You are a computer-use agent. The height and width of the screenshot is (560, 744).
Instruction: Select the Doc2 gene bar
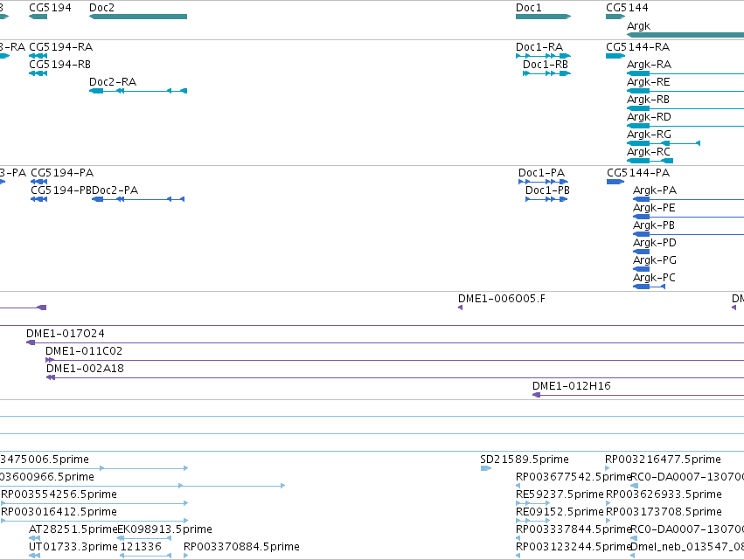pyautogui.click(x=138, y=17)
